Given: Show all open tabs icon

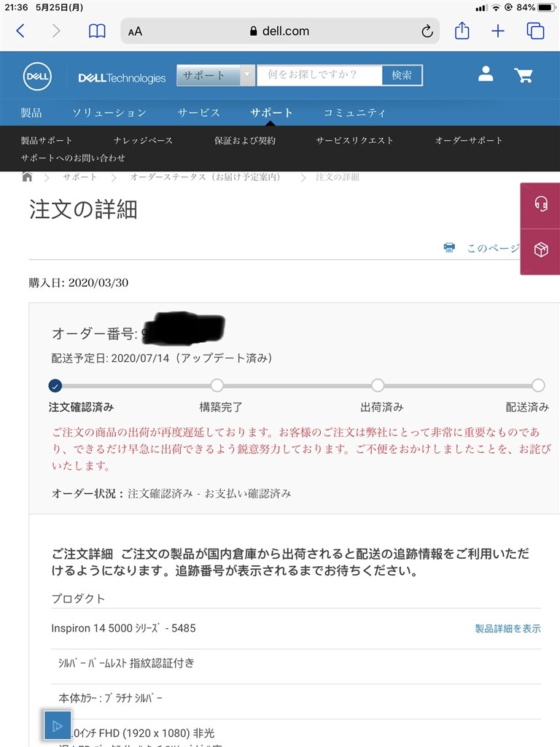Looking at the screenshot, I should coord(535,31).
